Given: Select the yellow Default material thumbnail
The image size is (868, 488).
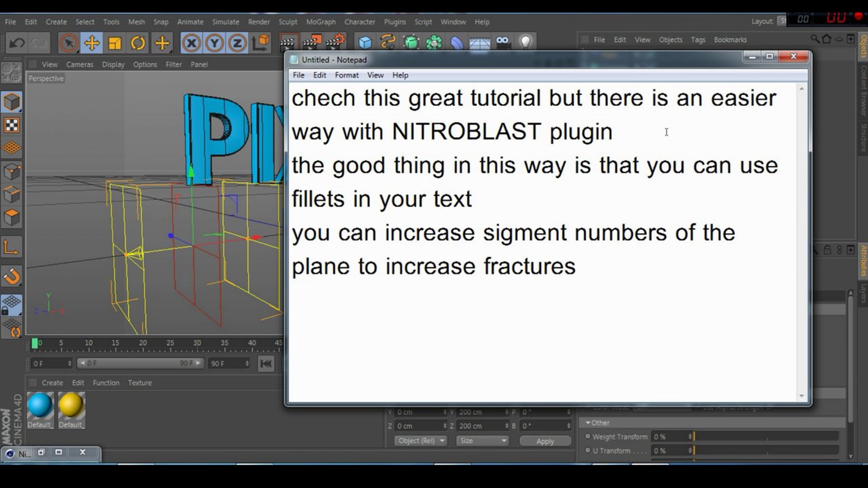Looking at the screenshot, I should click(x=71, y=406).
